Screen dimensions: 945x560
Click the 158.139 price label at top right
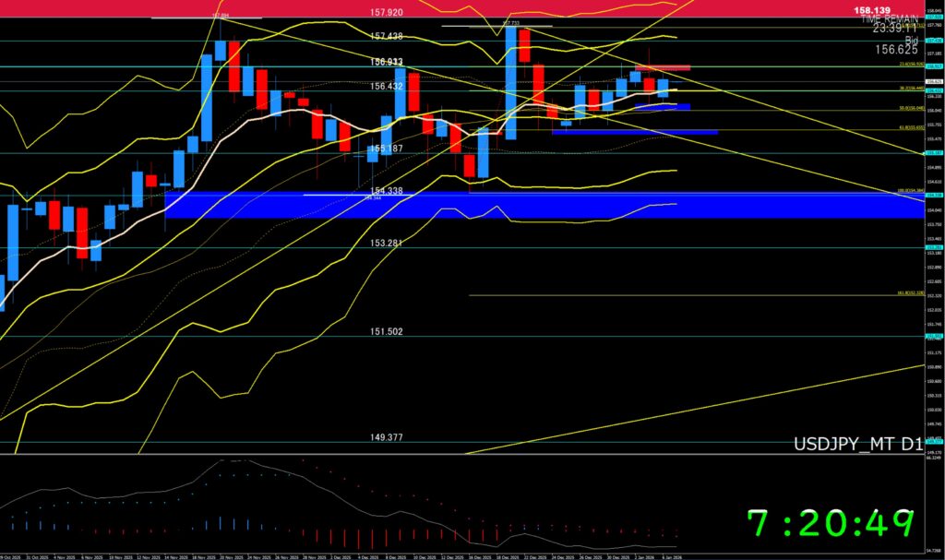(895, 7)
